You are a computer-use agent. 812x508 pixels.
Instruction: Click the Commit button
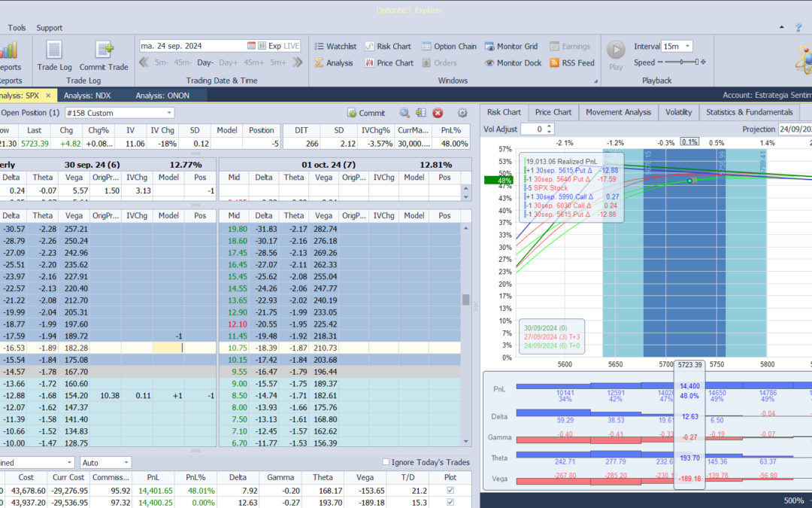366,113
